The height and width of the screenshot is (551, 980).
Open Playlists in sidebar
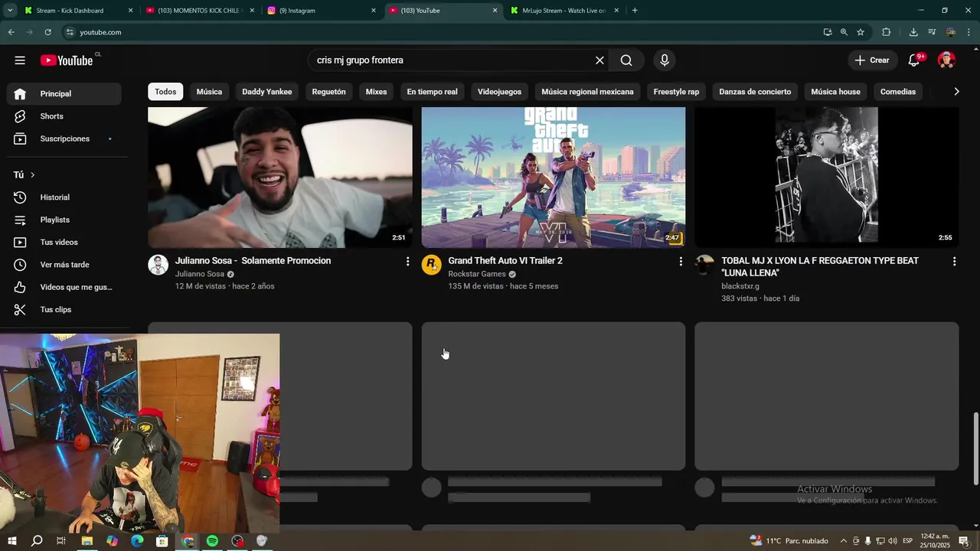(x=64, y=220)
